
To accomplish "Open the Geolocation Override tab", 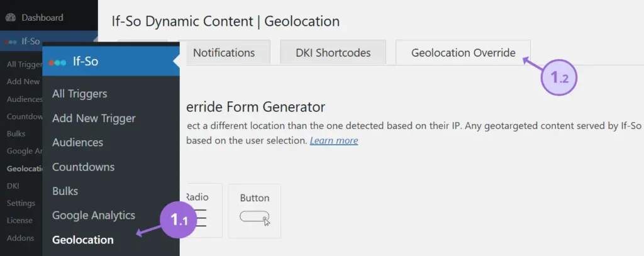I will [x=463, y=53].
